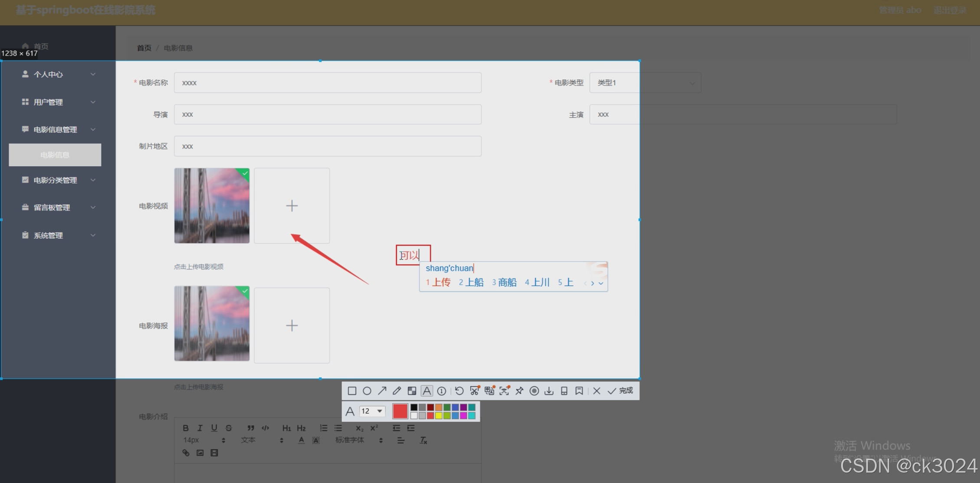980x483 pixels.
Task: Click the text recognition OCR tool
Action: click(505, 391)
